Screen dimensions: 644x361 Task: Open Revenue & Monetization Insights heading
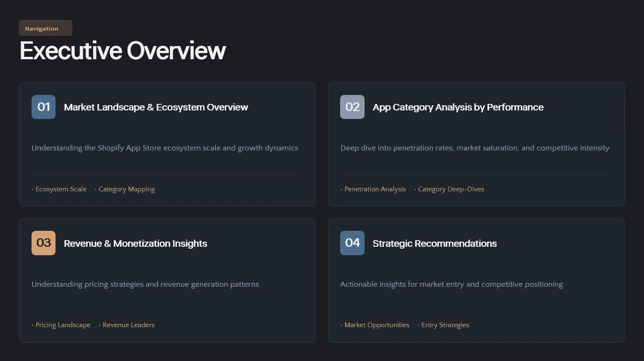pos(135,243)
